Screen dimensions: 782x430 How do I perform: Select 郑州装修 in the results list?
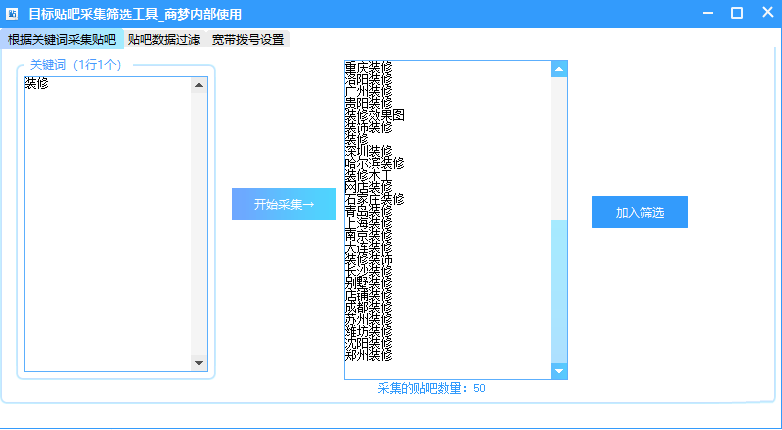[369, 355]
